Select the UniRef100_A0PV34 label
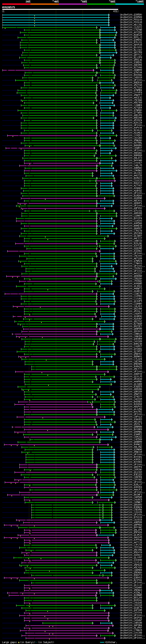 [131, 128]
